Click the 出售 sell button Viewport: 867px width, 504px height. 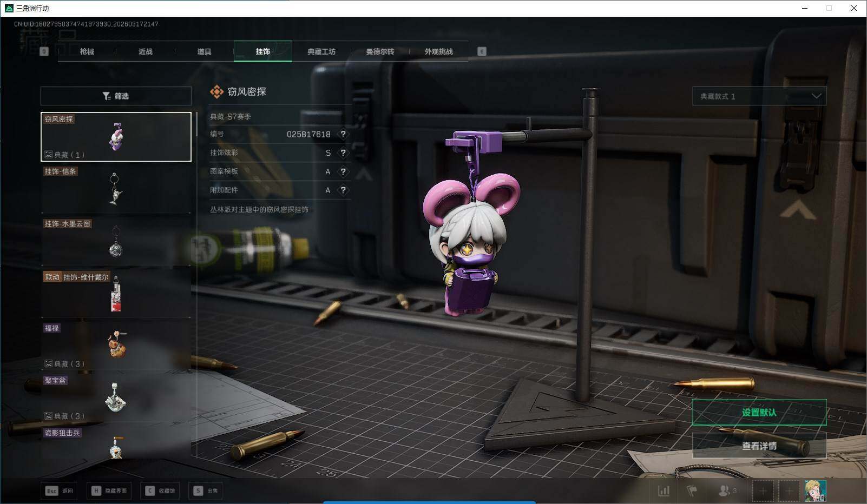point(206,491)
